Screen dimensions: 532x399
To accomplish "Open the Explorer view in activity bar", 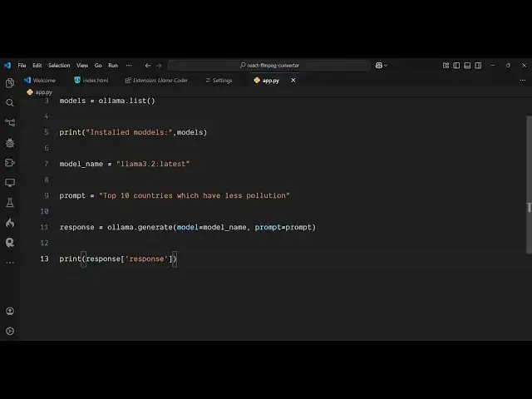I will [x=10, y=83].
